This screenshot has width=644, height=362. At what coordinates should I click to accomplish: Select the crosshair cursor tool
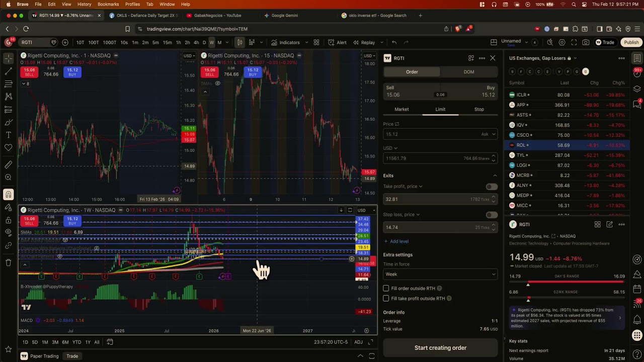pyautogui.click(x=9, y=58)
